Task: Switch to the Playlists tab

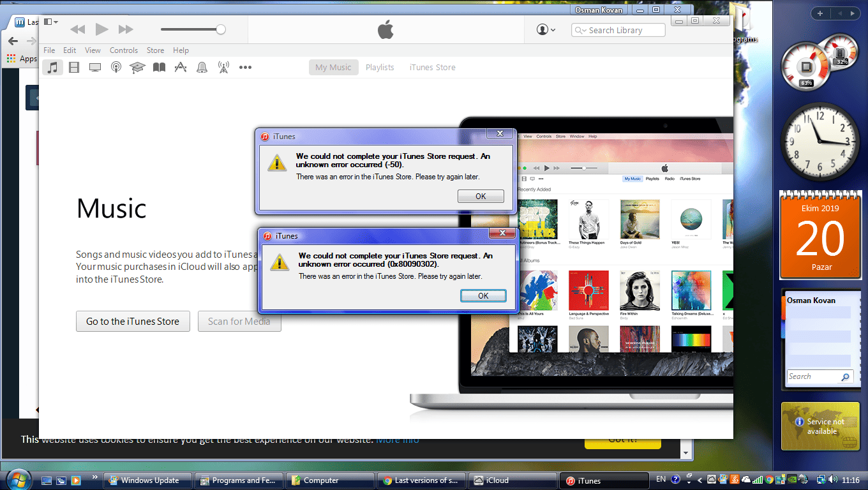Action: click(x=380, y=67)
